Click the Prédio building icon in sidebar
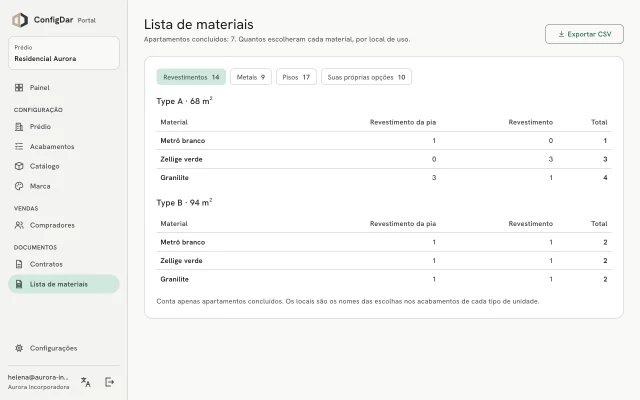The image size is (640, 400). 19,127
